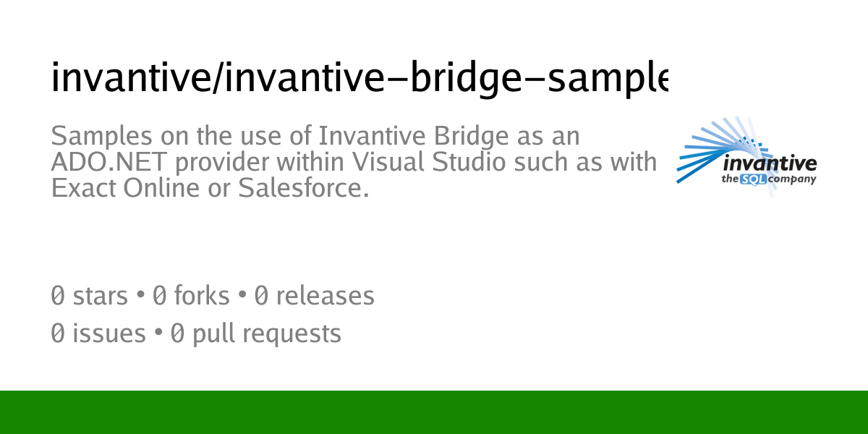The height and width of the screenshot is (434, 868).
Task: Click the '0 forks' count
Action: (x=191, y=296)
